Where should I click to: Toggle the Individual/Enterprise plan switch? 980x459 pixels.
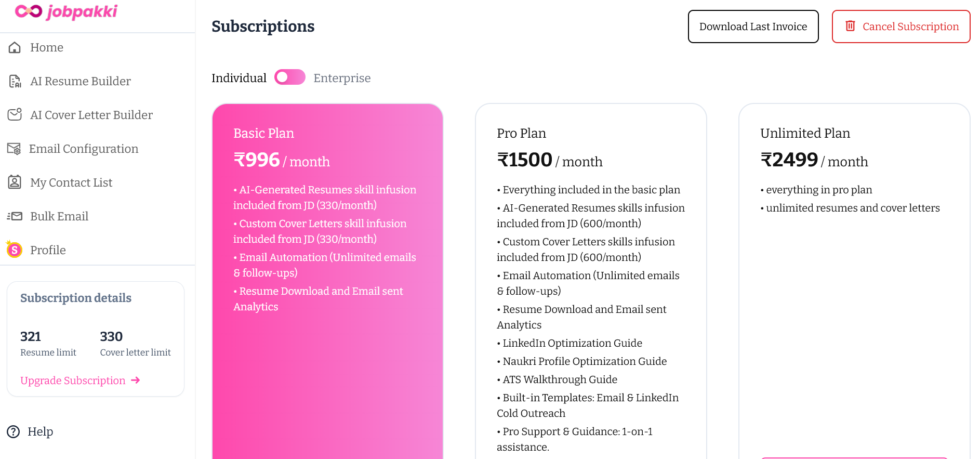289,77
